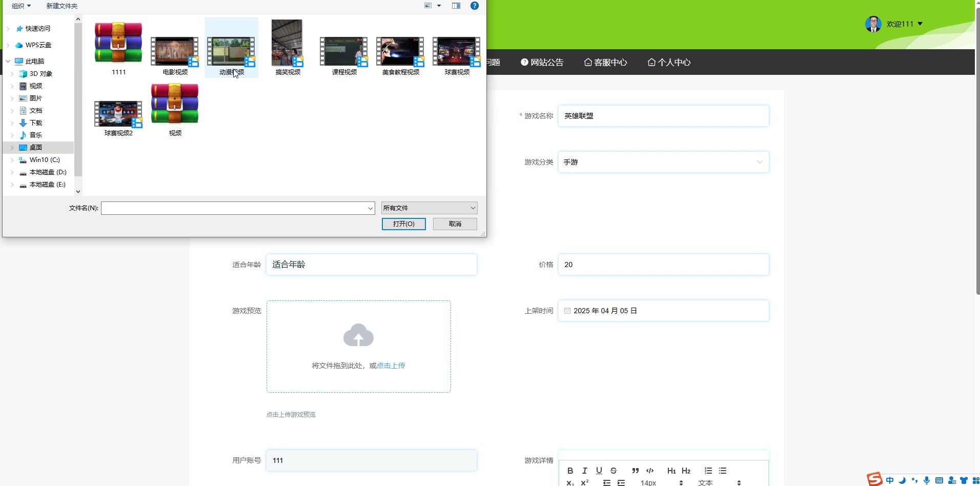Open the 上架时间 date picker
The height and width of the screenshot is (486, 980).
click(x=664, y=311)
